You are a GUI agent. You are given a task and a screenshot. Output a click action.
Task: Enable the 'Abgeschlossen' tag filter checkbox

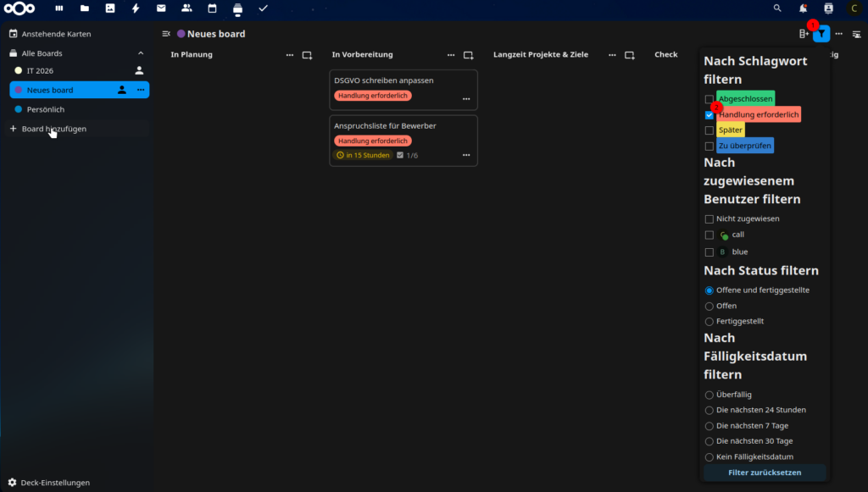[x=709, y=99]
